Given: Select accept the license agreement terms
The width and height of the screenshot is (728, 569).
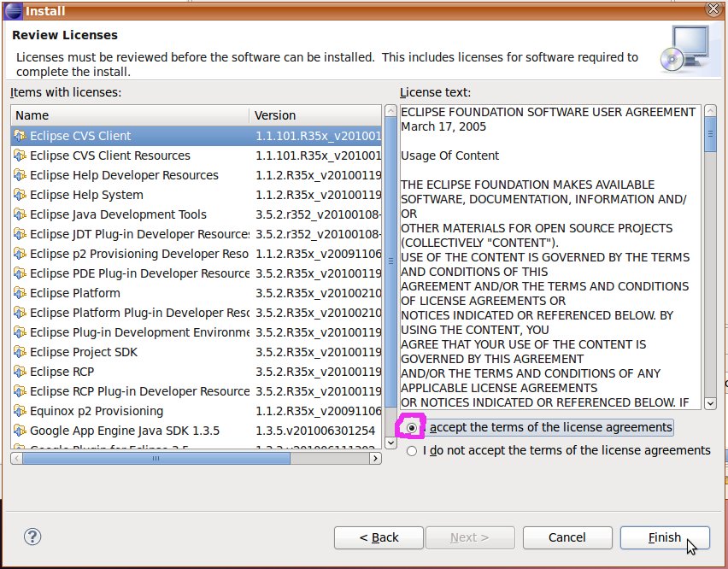Looking at the screenshot, I should (413, 427).
